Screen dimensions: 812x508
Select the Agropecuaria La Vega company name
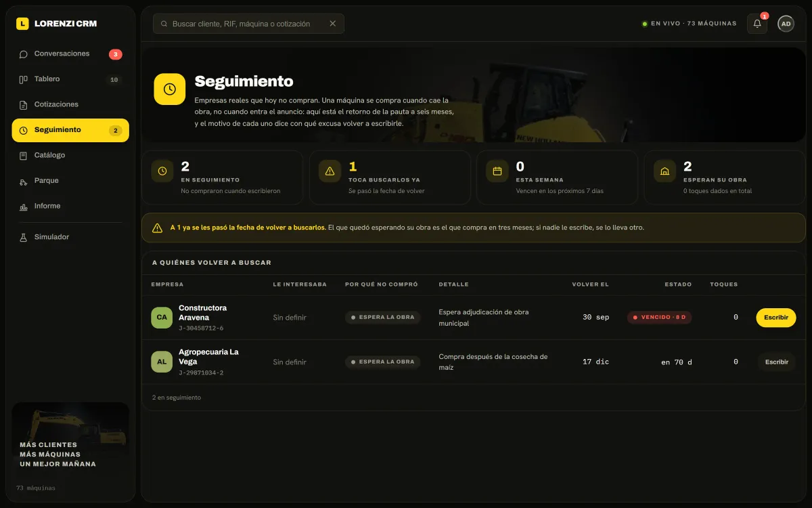coord(208,357)
